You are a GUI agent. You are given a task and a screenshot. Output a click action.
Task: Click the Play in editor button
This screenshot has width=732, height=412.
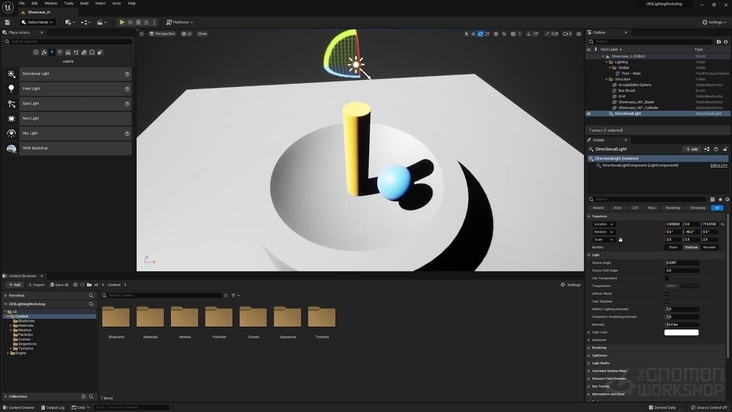[x=122, y=21]
